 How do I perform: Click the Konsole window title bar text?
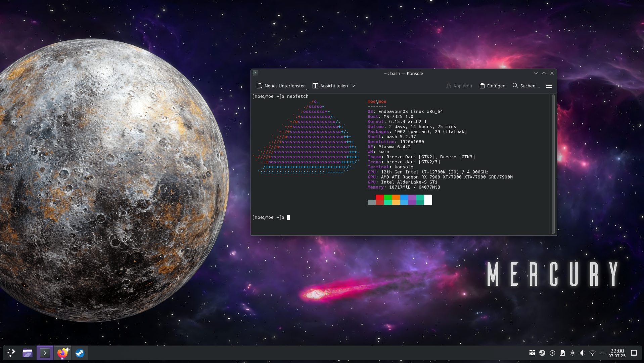pos(404,73)
